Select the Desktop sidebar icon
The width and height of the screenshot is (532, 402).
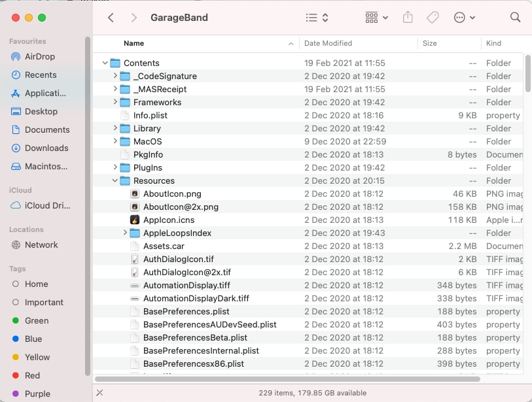coord(16,112)
